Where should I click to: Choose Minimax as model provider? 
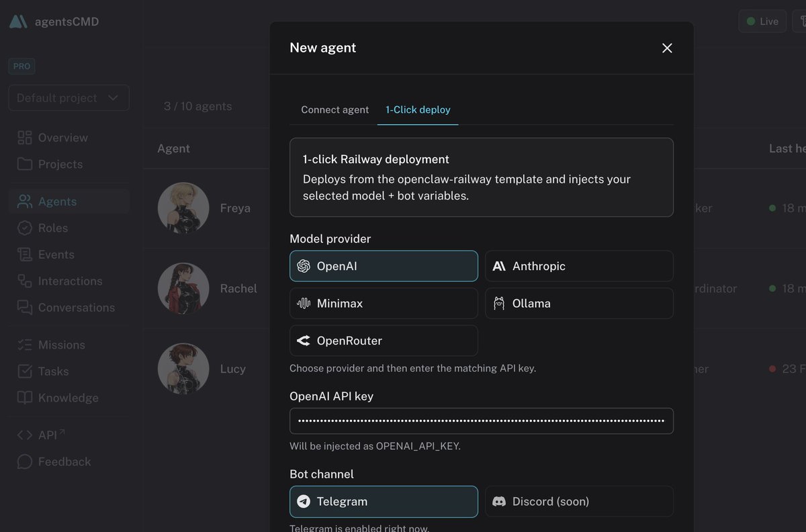384,304
